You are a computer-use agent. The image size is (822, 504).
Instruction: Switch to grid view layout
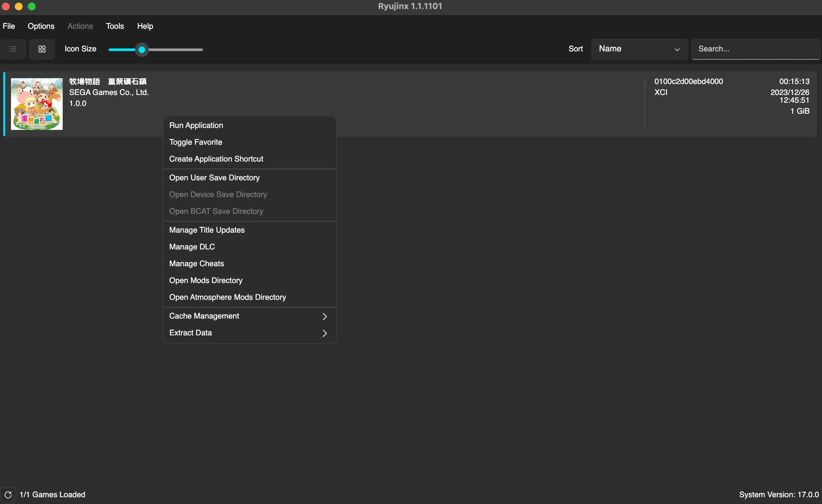tap(42, 49)
